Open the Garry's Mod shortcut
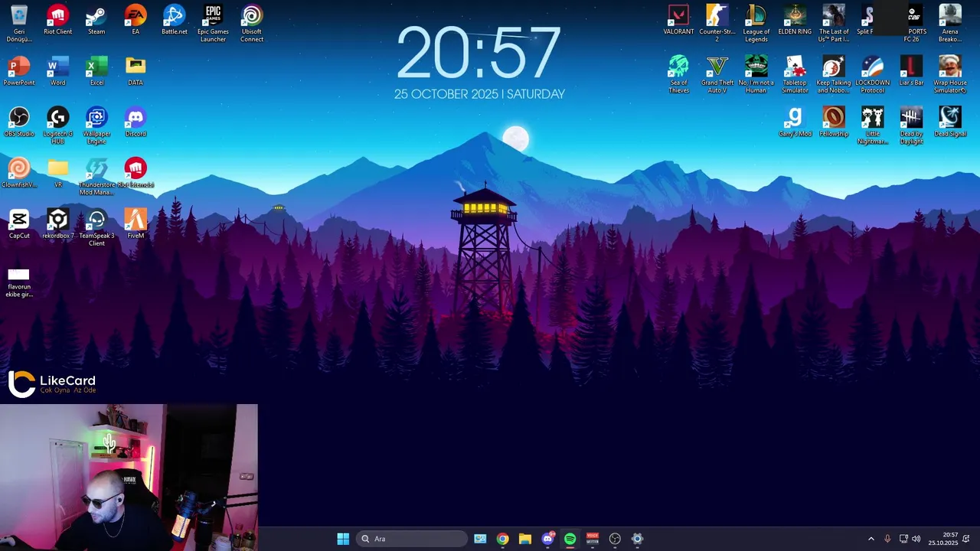Screen dimensions: 980x551 795,122
